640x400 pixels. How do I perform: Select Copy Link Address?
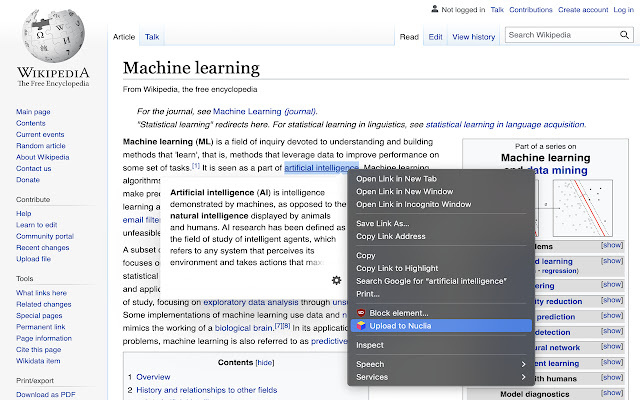441,236
